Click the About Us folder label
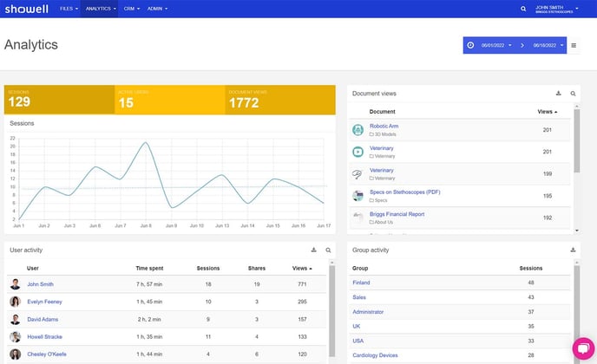 (x=381, y=222)
